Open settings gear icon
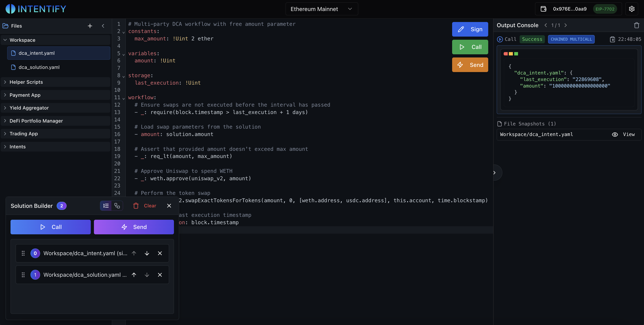The image size is (644, 325). click(x=632, y=9)
